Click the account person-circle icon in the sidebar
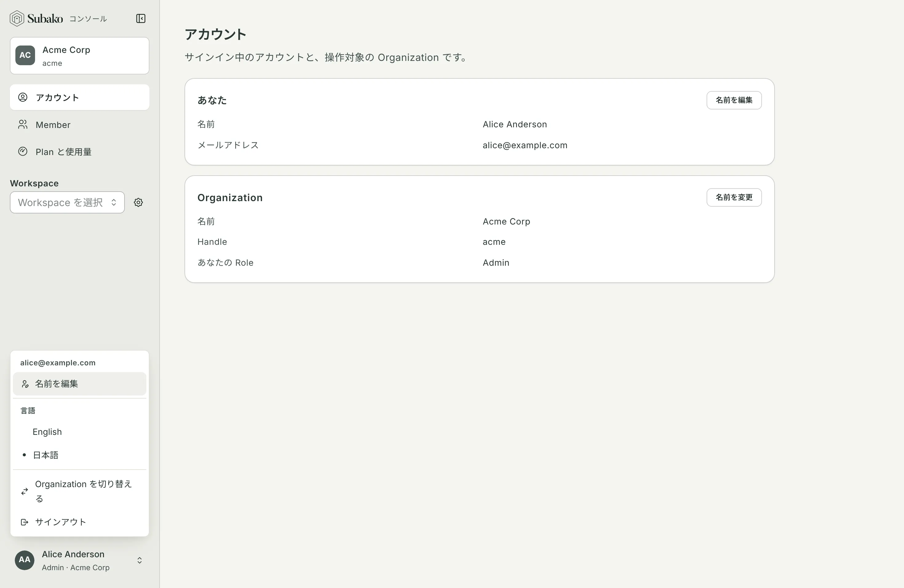Image resolution: width=904 pixels, height=588 pixels. coord(23,97)
